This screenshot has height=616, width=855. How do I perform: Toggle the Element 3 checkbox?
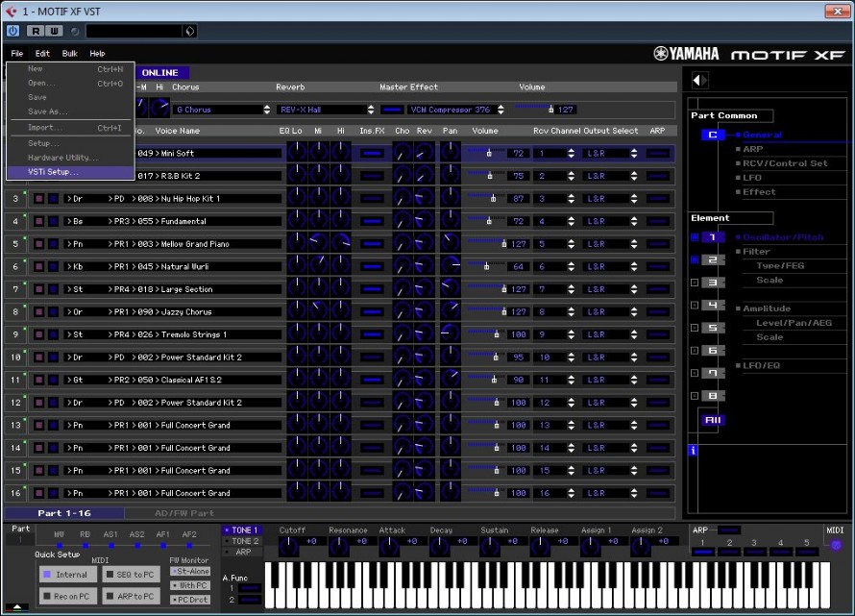coord(694,283)
